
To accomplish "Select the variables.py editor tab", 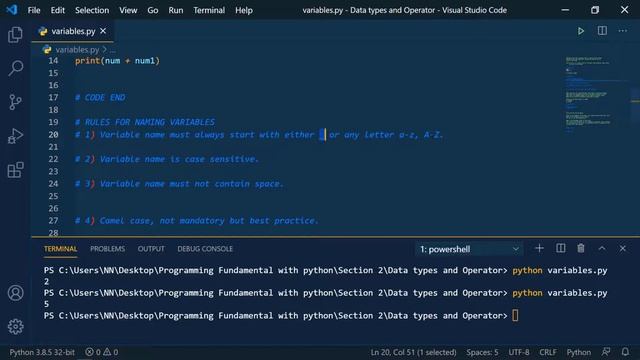I will tap(73, 31).
